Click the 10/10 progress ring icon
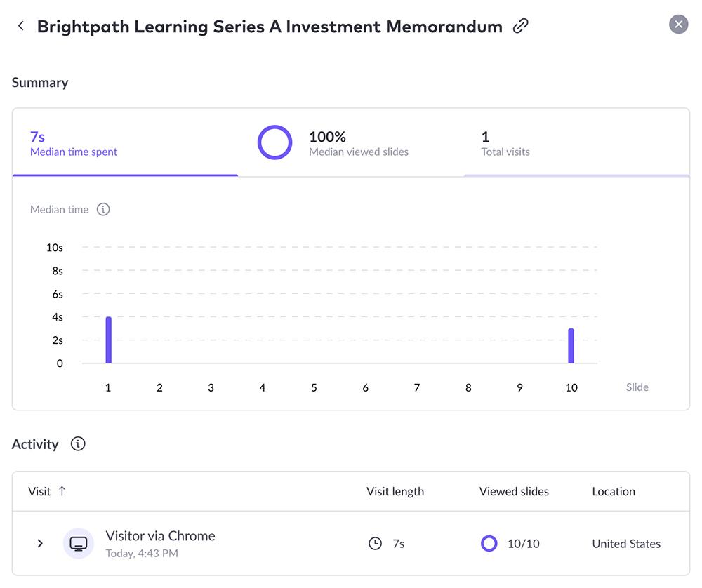Screen dimensions: 702x588 [x=489, y=543]
